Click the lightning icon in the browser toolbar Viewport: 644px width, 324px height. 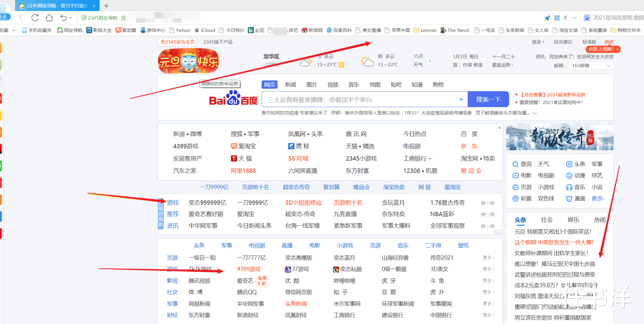point(565,17)
